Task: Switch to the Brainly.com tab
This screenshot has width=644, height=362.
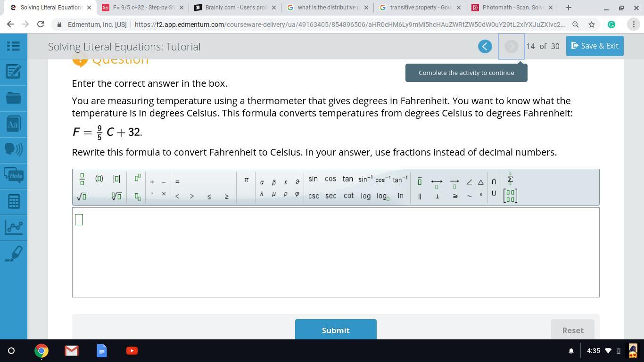Action: click(235, 8)
